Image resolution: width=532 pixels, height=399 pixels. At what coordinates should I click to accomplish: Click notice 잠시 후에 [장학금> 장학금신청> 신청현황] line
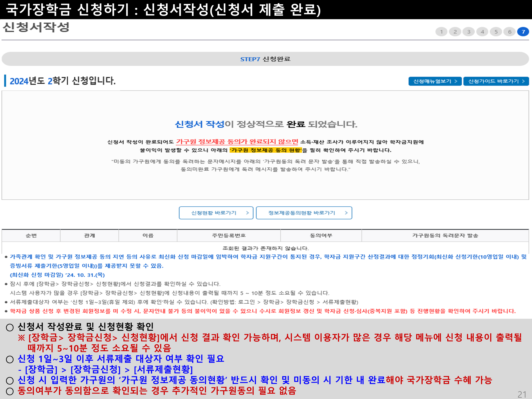pos(115,284)
